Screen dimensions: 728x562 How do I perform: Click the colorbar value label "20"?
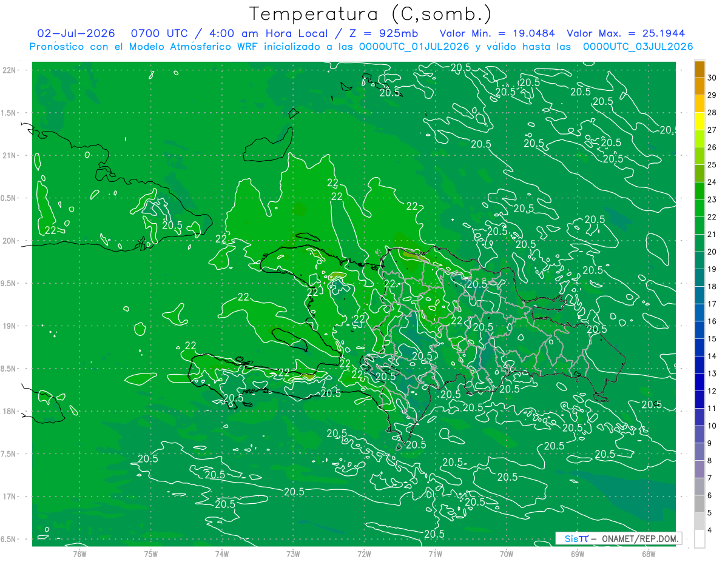coord(712,252)
